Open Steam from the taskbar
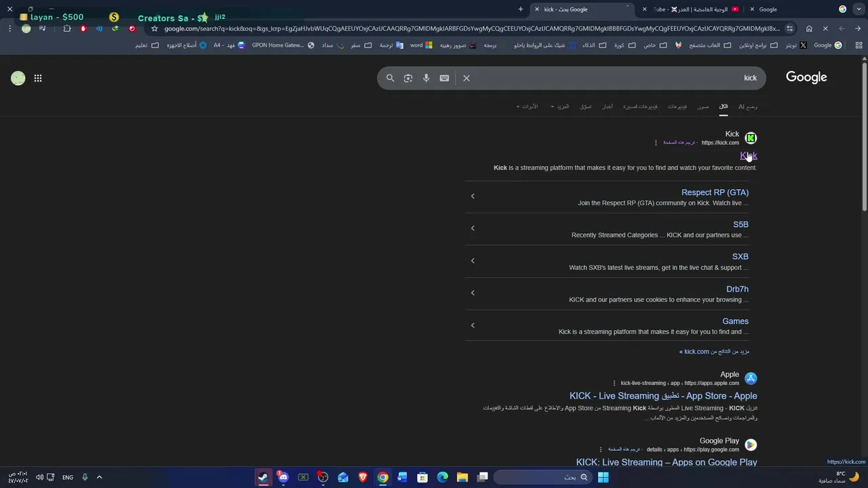 click(x=263, y=477)
